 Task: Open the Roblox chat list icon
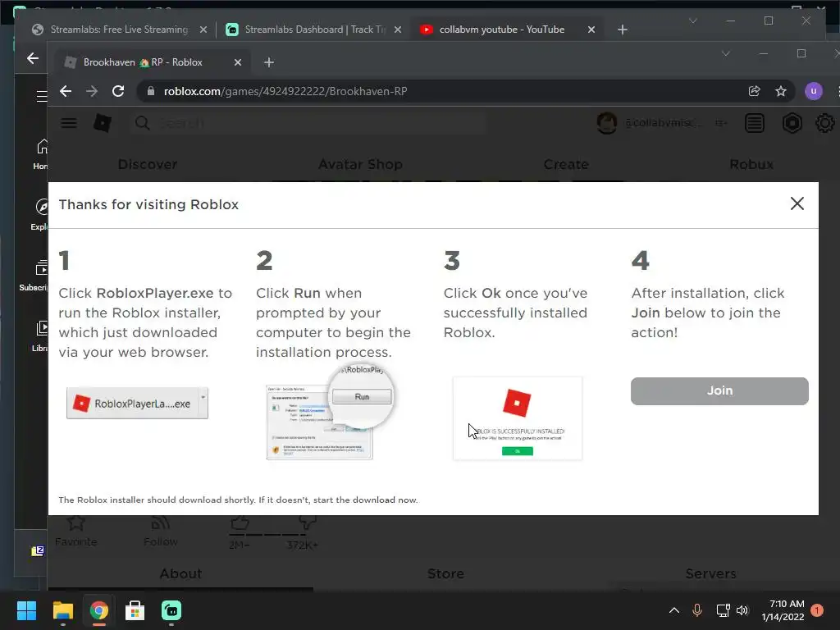755,123
